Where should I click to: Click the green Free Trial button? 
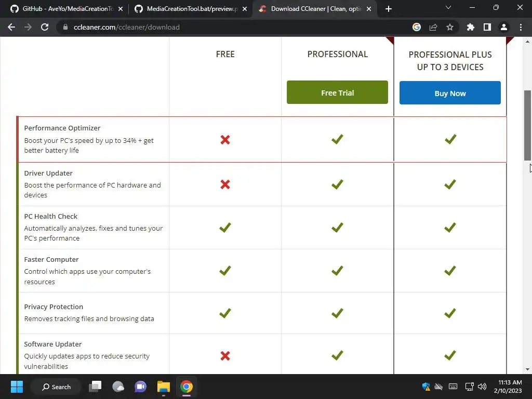point(337,92)
